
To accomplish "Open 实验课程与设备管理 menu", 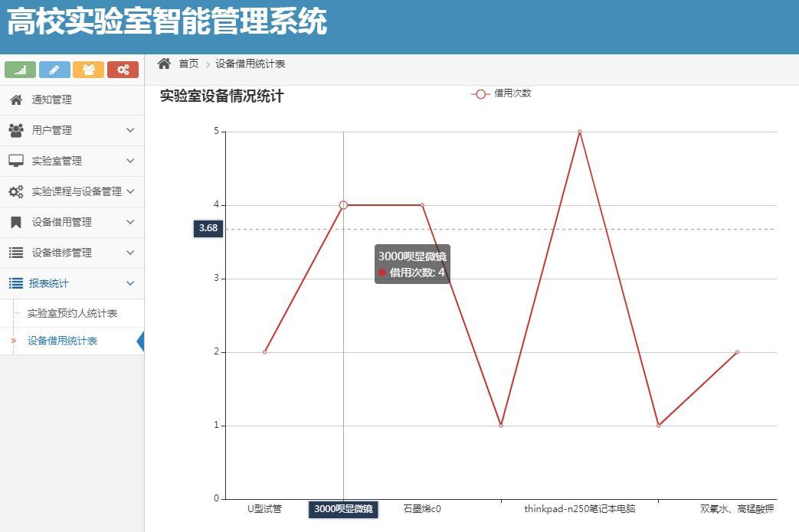I will coord(72,192).
